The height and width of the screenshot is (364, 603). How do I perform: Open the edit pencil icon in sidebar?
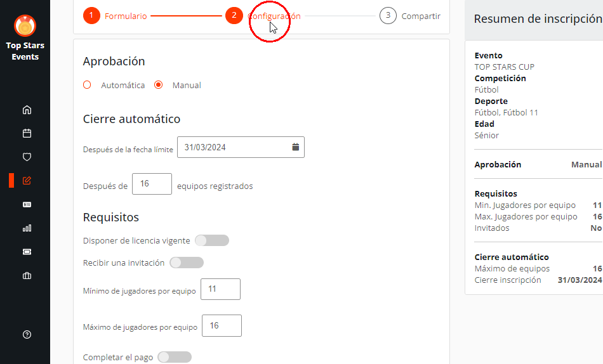27,181
